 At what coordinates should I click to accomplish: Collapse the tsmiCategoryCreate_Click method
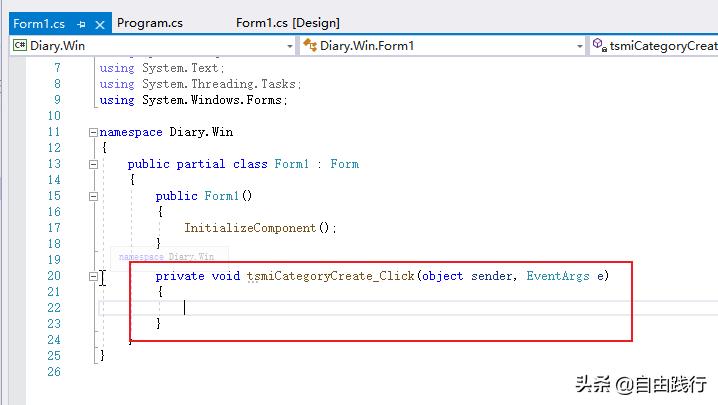click(93, 276)
